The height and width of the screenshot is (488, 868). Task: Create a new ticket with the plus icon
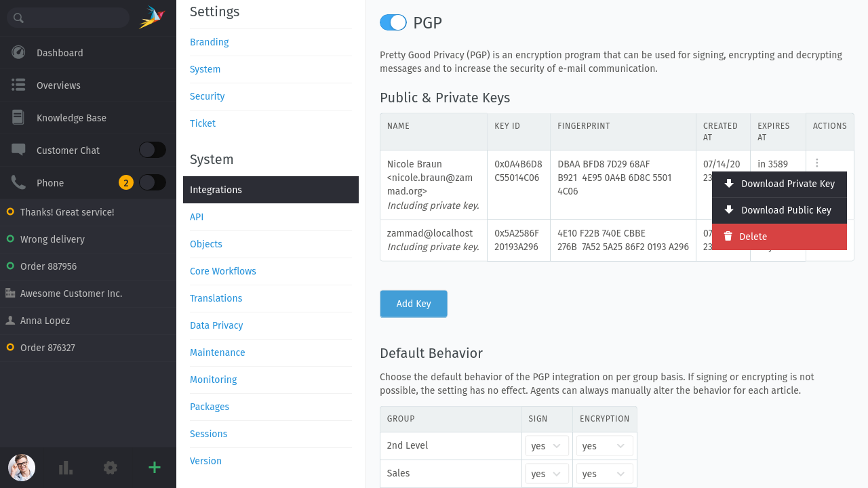tap(154, 468)
